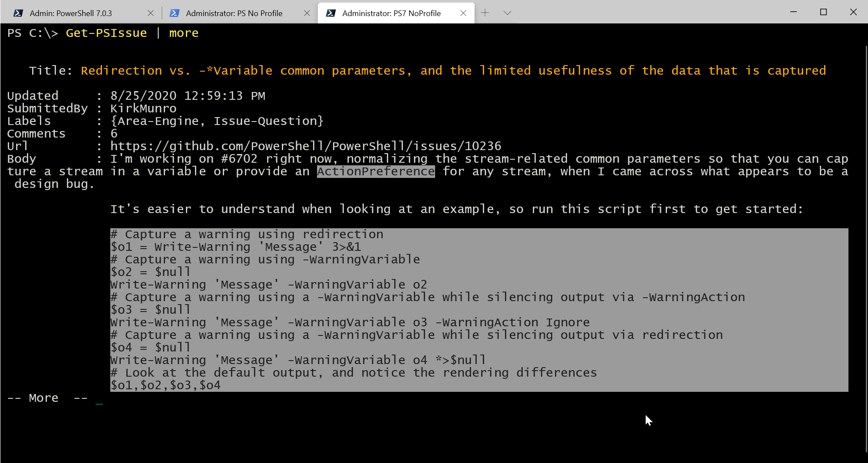Click code line ending with "o4 *>$null"
868x463 pixels.
click(298, 360)
